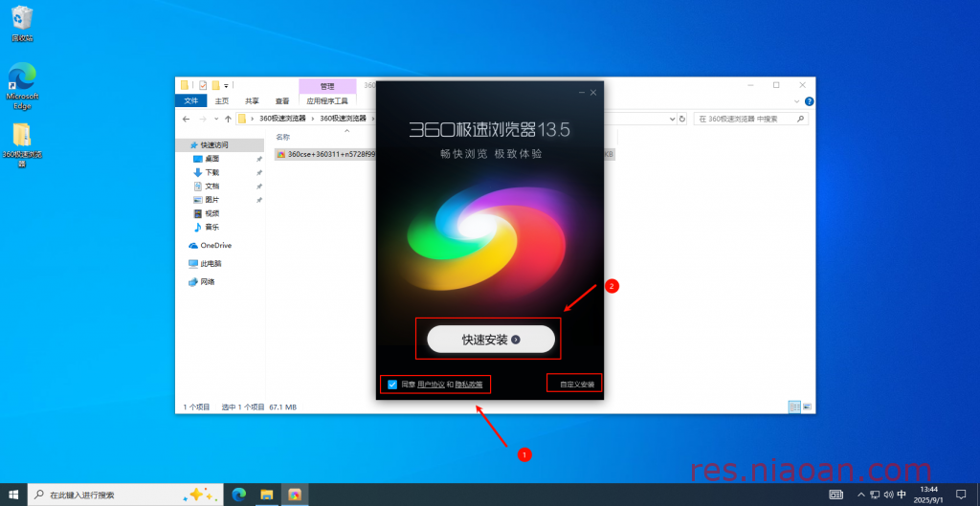Open the network tray icon
The height and width of the screenshot is (506, 980).
(875, 495)
